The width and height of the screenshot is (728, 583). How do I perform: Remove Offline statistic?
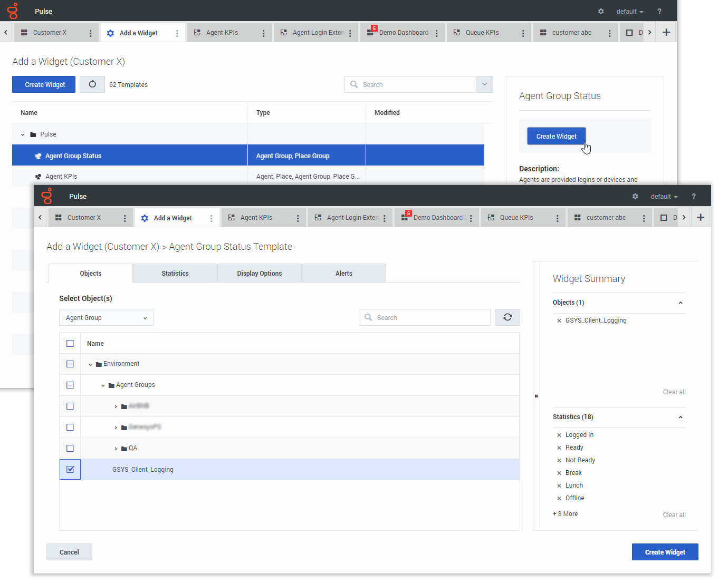click(x=559, y=498)
